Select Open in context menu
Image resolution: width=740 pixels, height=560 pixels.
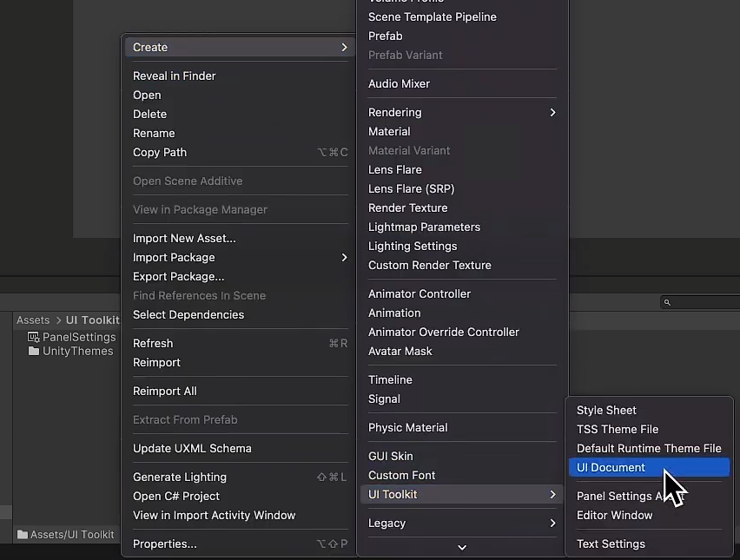click(241, 95)
